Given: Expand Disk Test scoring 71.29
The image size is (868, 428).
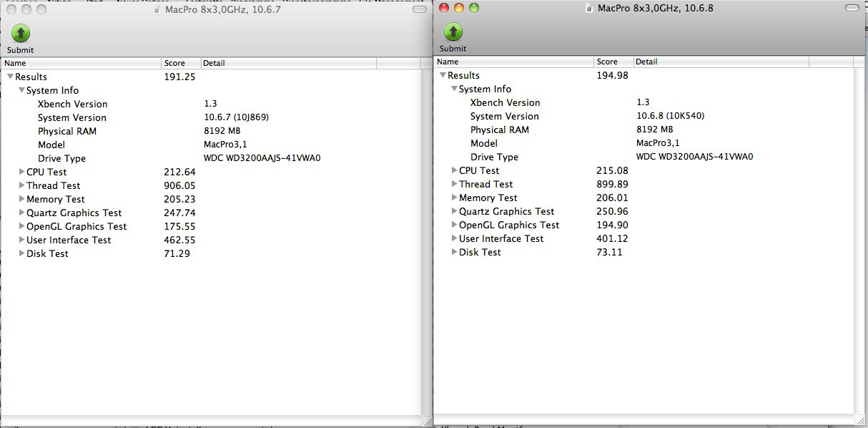Looking at the screenshot, I should pyautogui.click(x=21, y=253).
